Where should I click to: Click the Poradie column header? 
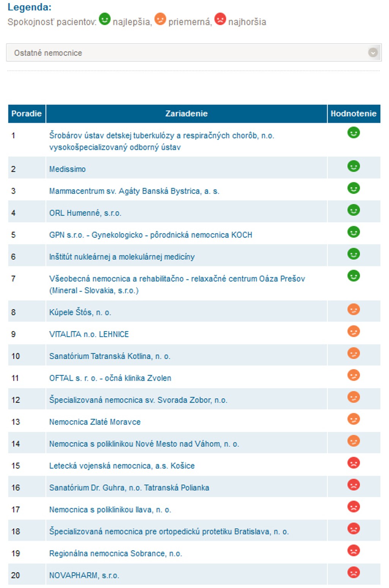(x=27, y=114)
